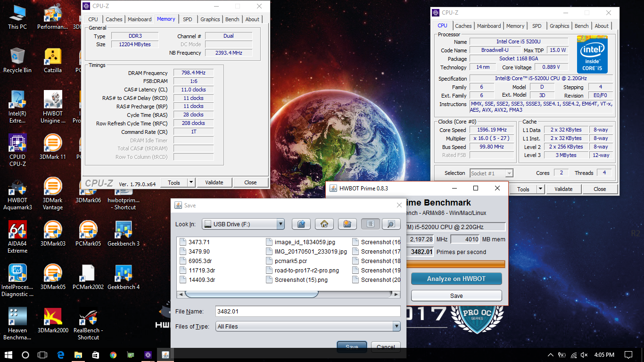The image size is (644, 362).
Task: Click Validate in CPU-Z CPU window
Action: coord(563,189)
